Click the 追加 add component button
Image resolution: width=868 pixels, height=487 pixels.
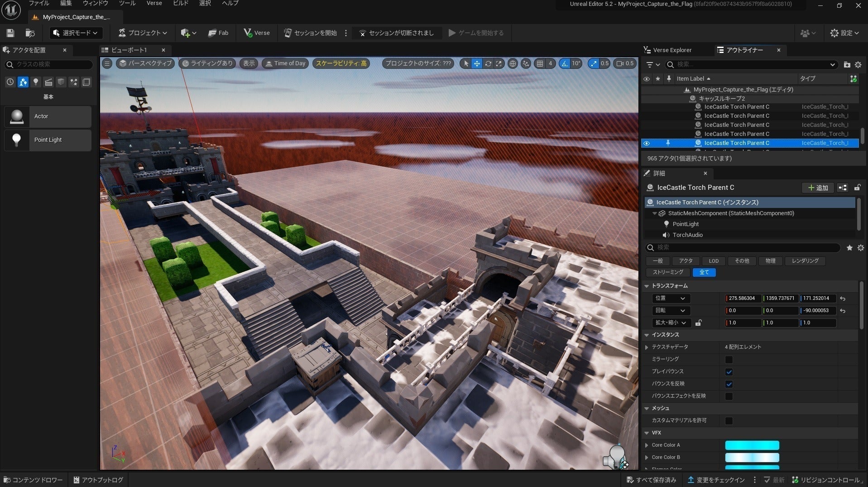818,188
